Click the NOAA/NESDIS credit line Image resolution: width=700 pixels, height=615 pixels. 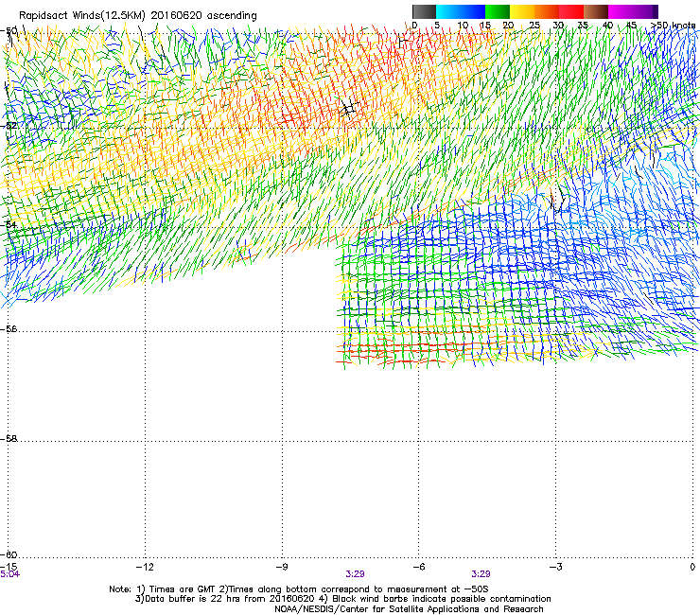click(409, 609)
